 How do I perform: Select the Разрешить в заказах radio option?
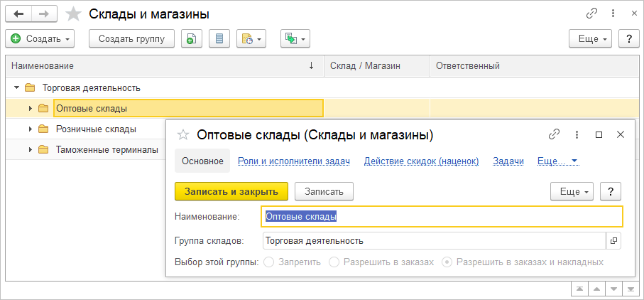(334, 262)
